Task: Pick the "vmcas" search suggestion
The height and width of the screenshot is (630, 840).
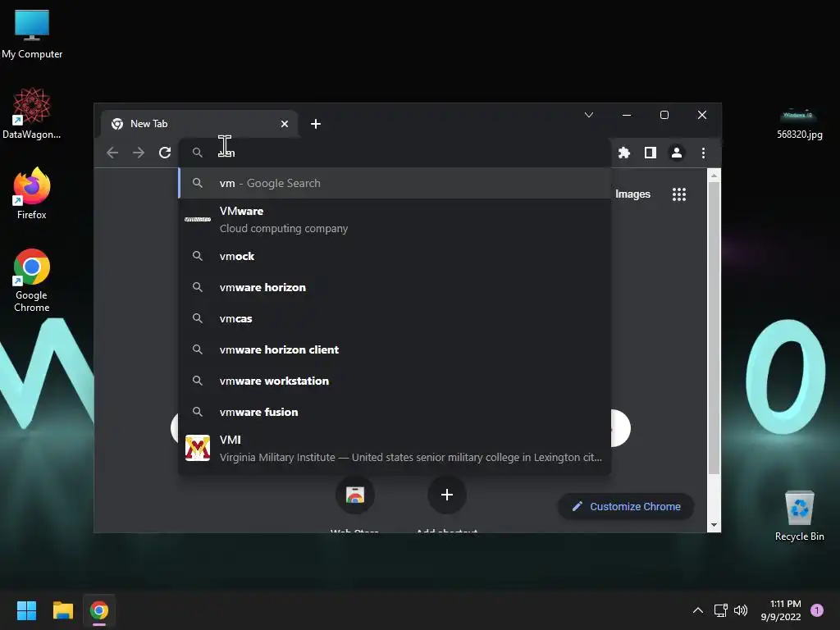Action: click(395, 318)
